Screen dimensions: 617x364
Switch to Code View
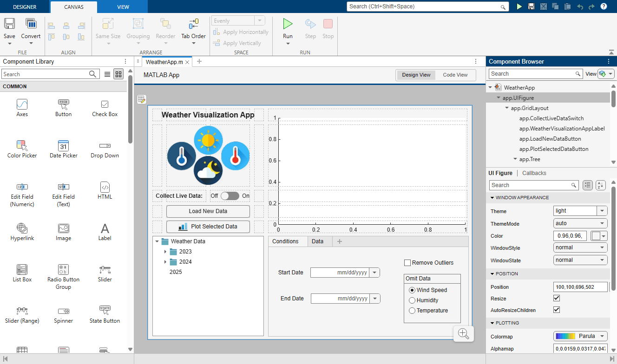point(455,75)
